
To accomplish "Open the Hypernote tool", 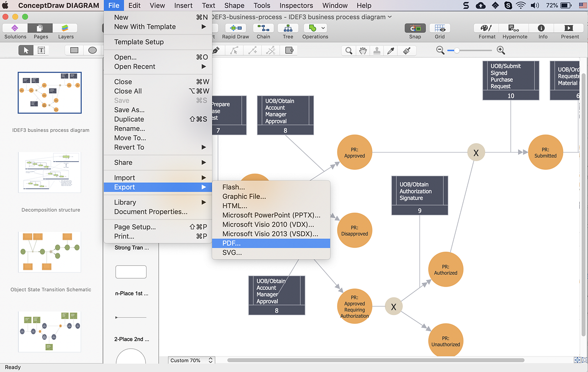I will click(514, 28).
